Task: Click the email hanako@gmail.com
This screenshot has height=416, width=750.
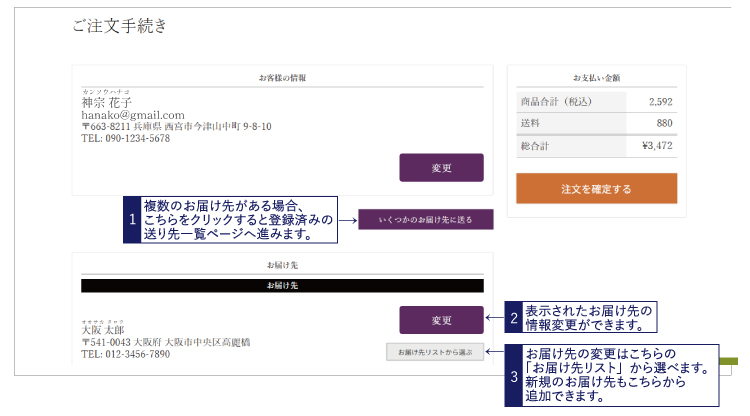Action: [132, 115]
